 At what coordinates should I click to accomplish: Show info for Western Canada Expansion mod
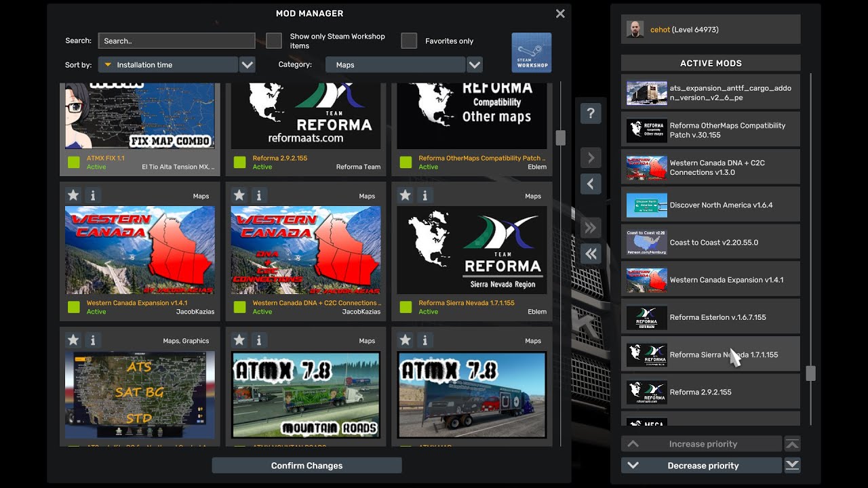(x=93, y=195)
